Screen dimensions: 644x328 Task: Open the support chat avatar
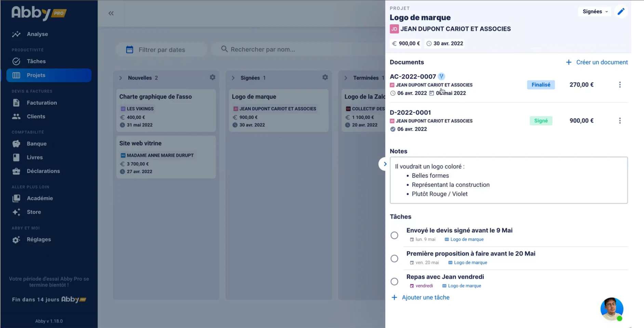tap(612, 309)
